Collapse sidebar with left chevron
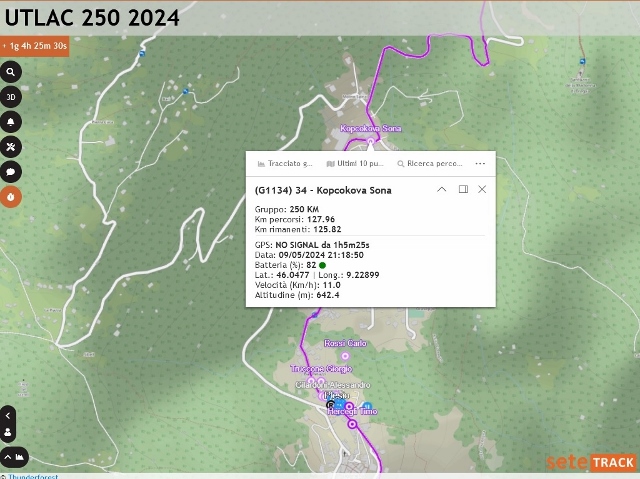Screen dimensions: 640x479 coord(8,416)
